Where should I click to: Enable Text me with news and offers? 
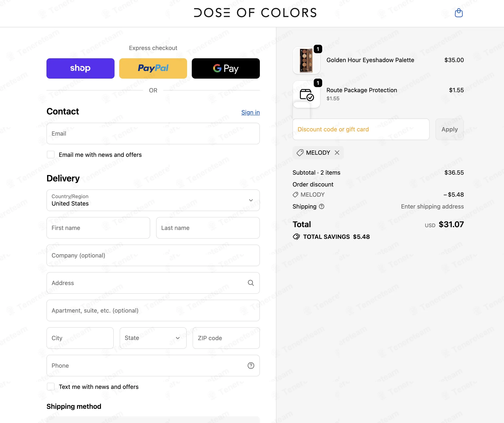[x=51, y=387]
